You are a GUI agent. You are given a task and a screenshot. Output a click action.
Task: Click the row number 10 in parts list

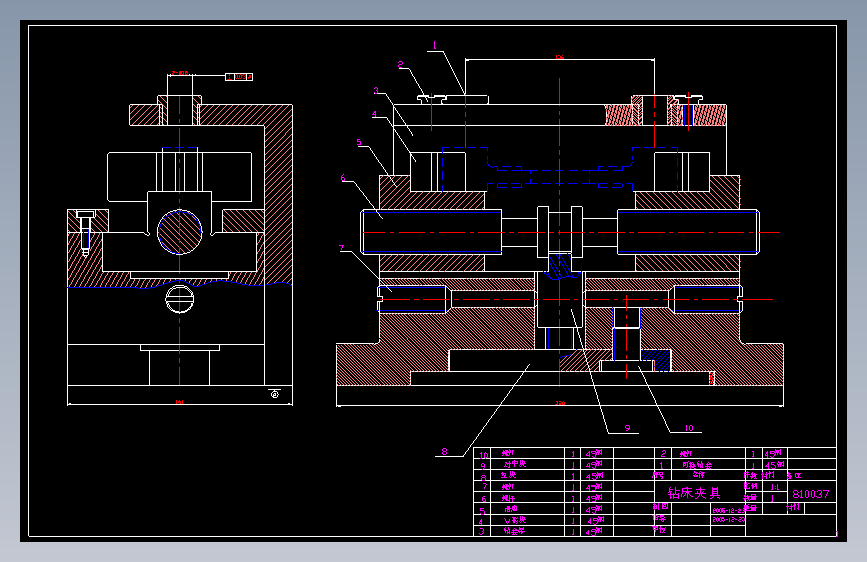pyautogui.click(x=484, y=455)
